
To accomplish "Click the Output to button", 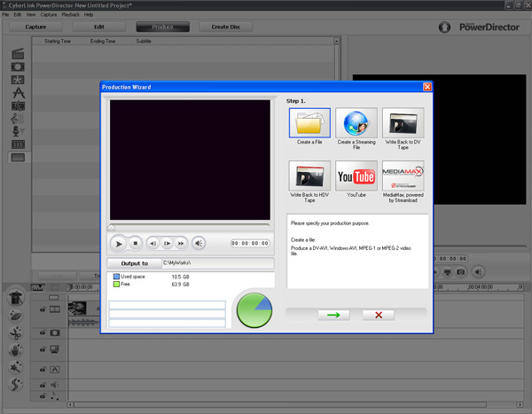I will point(135,263).
